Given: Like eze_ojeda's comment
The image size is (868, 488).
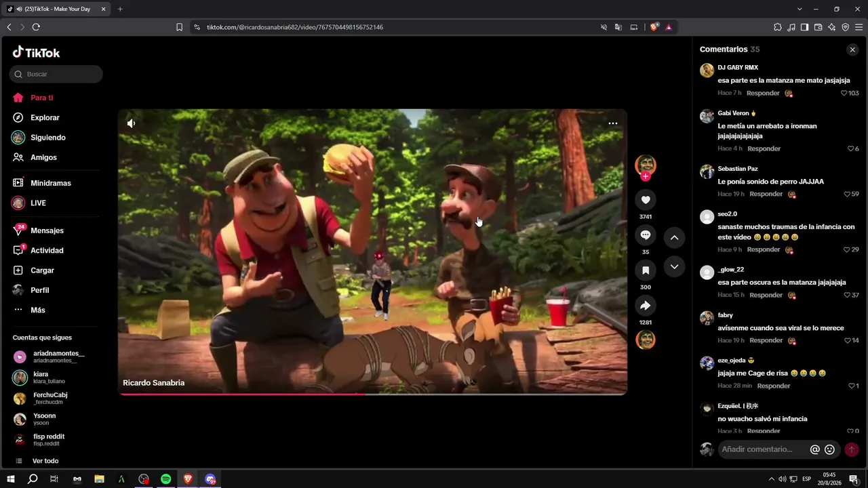Looking at the screenshot, I should [x=853, y=386].
